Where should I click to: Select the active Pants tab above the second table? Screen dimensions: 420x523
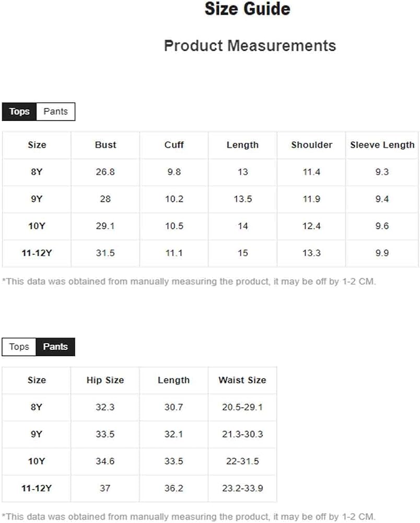point(55,347)
